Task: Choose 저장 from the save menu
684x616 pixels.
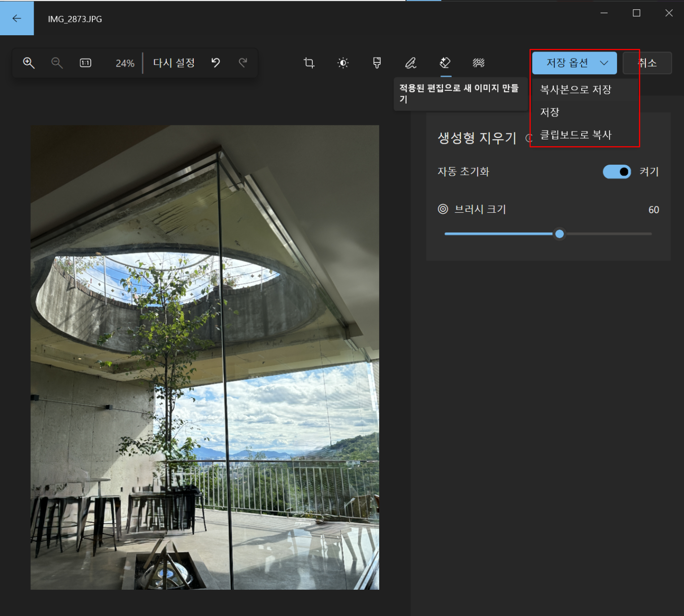Action: [584, 112]
